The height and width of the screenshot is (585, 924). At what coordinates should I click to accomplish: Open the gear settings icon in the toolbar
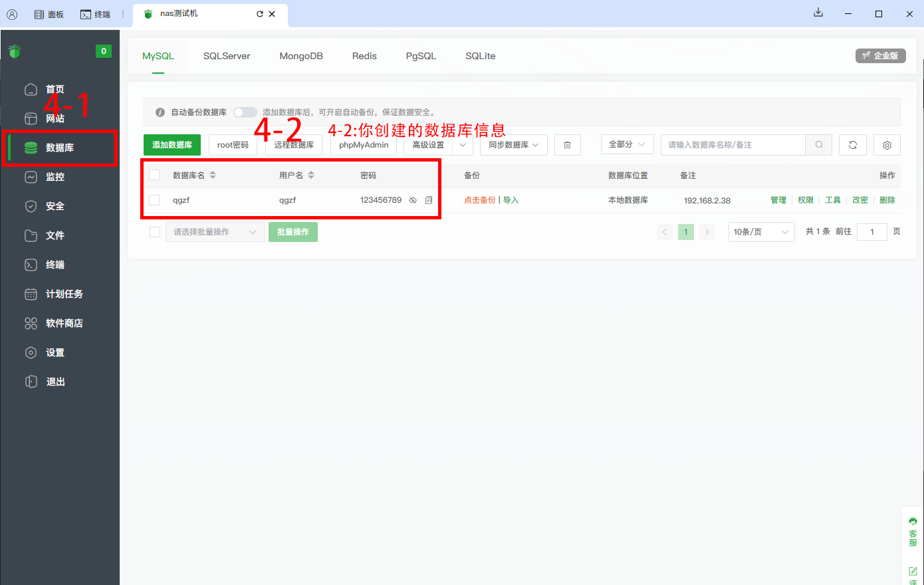coord(887,145)
